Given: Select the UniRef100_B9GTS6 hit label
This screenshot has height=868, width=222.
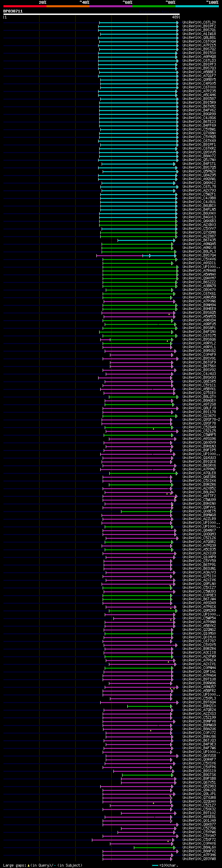Looking at the screenshot, I should [x=199, y=775].
